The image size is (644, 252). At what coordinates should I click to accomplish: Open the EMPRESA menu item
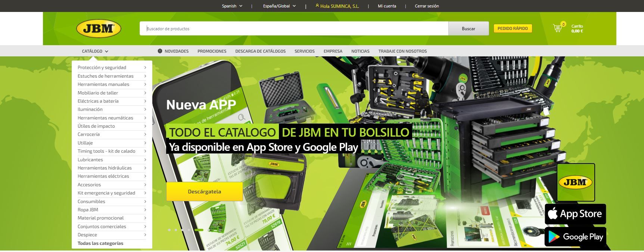tap(333, 51)
